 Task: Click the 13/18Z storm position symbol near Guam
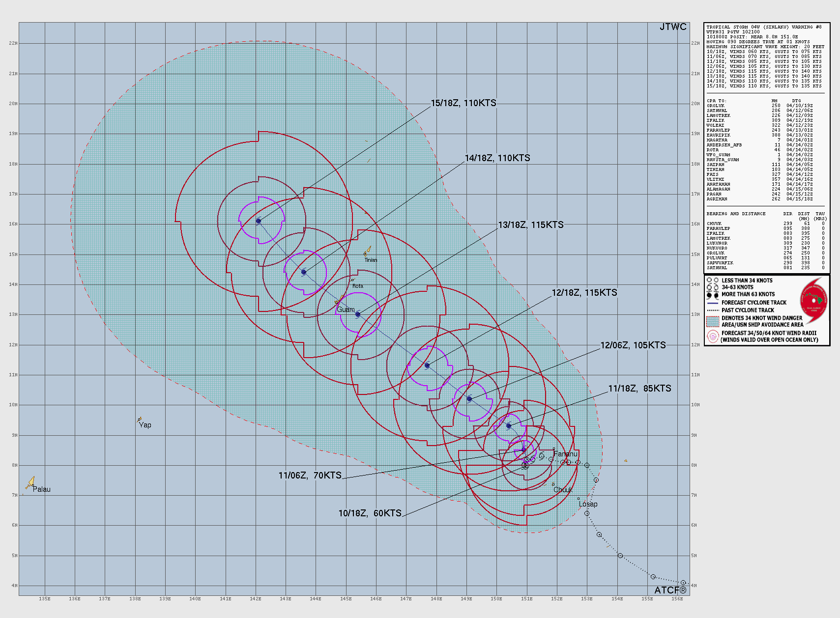pos(358,314)
